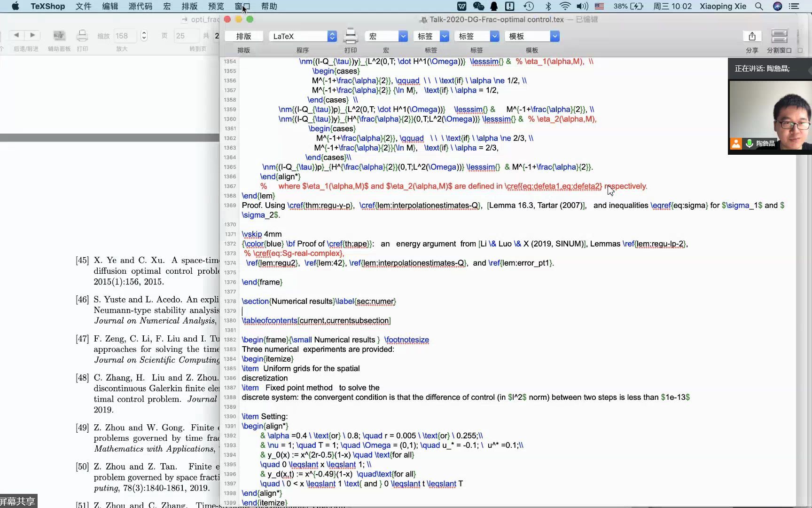Open Siri from the menu bar

[778, 6]
